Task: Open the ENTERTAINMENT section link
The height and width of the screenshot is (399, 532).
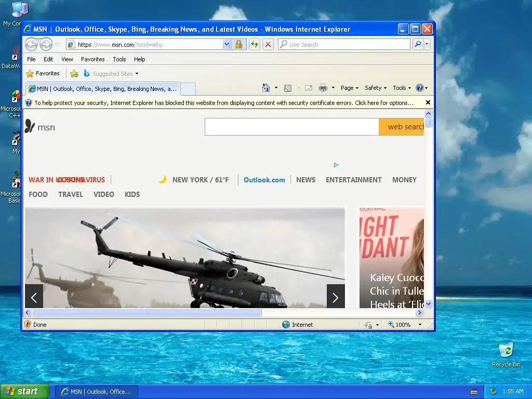Action: [x=353, y=180]
